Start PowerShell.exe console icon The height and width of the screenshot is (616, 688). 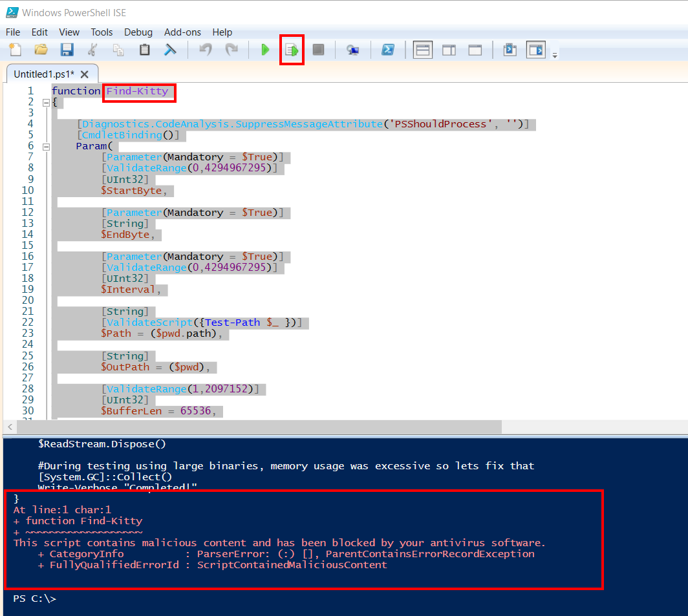pyautogui.click(x=388, y=50)
